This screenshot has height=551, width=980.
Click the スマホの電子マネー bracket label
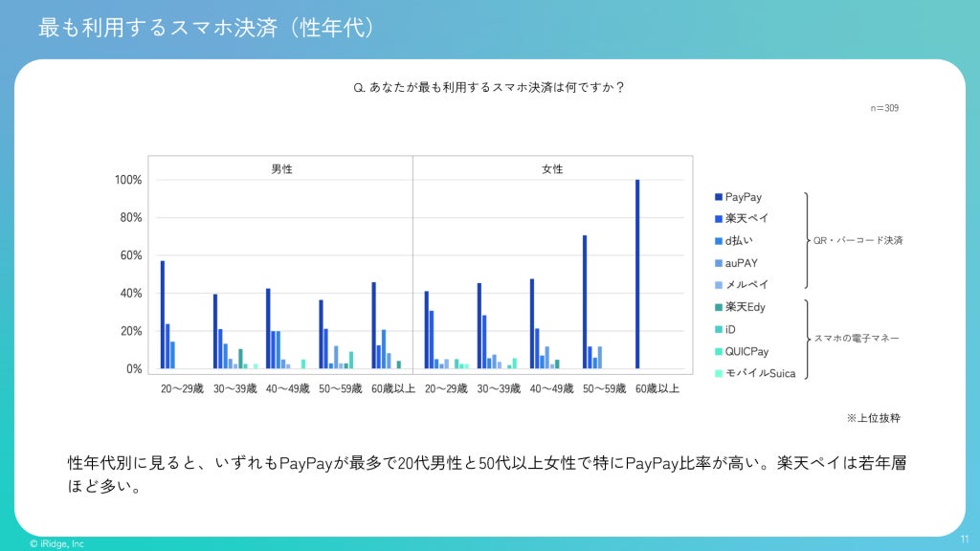click(x=857, y=338)
